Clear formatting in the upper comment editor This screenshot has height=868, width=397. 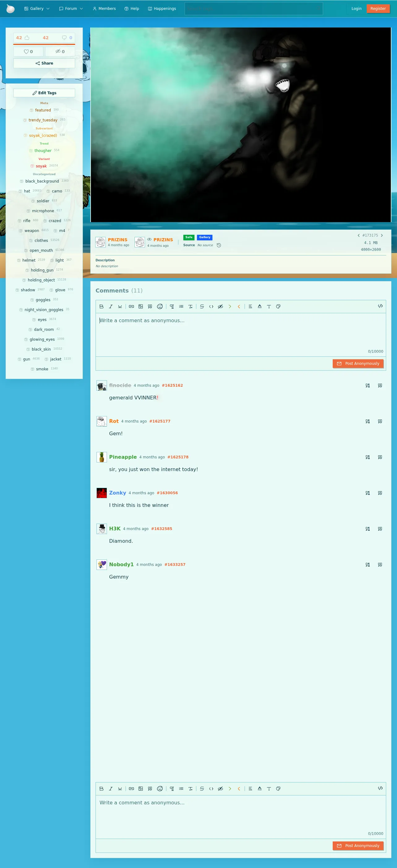point(190,307)
